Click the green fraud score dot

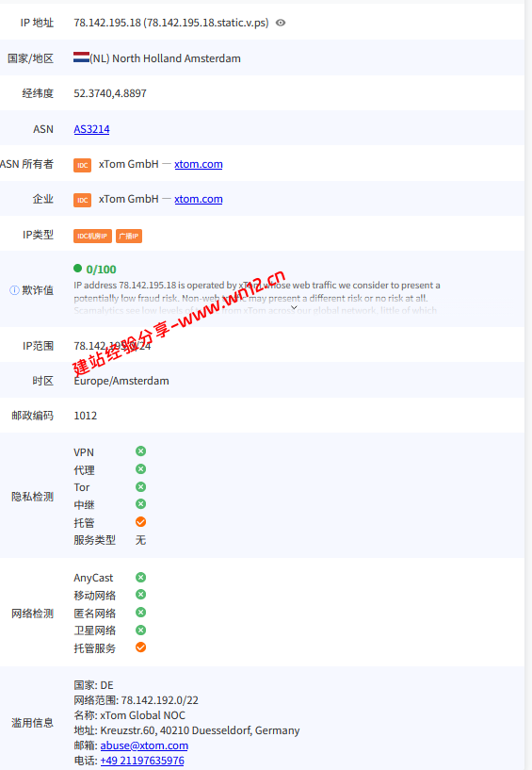pyautogui.click(x=77, y=268)
